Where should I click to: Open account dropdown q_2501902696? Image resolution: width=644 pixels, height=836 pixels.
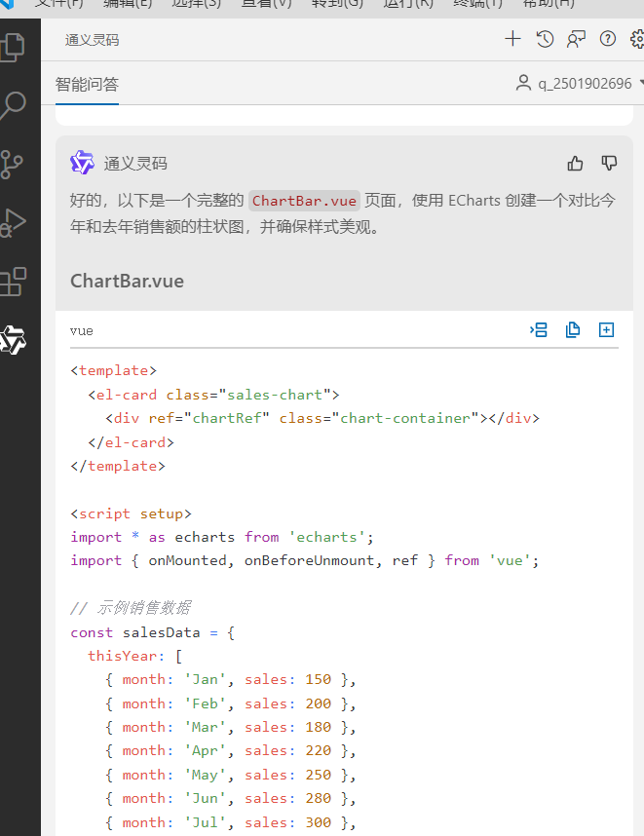(x=585, y=84)
